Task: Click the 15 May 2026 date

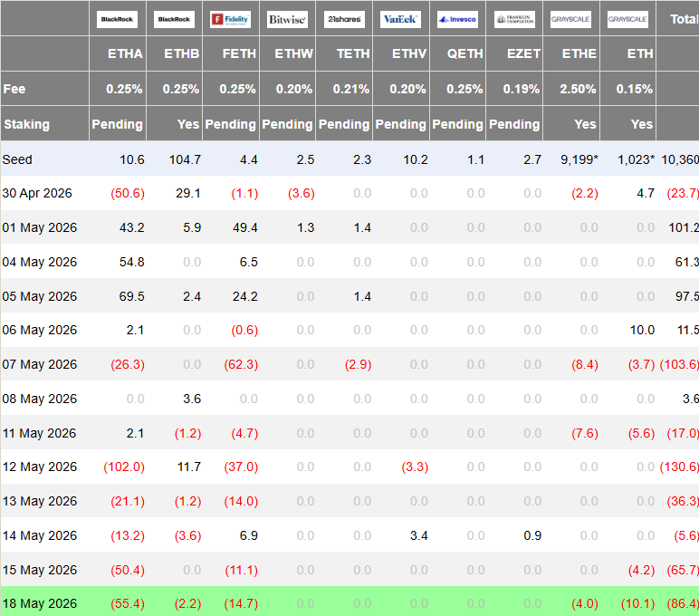Action: pyautogui.click(x=40, y=570)
